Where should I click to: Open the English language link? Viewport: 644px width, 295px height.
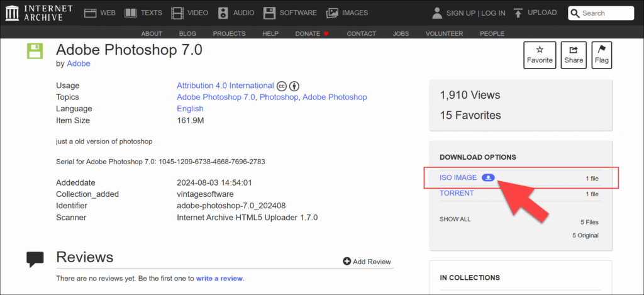pos(190,108)
